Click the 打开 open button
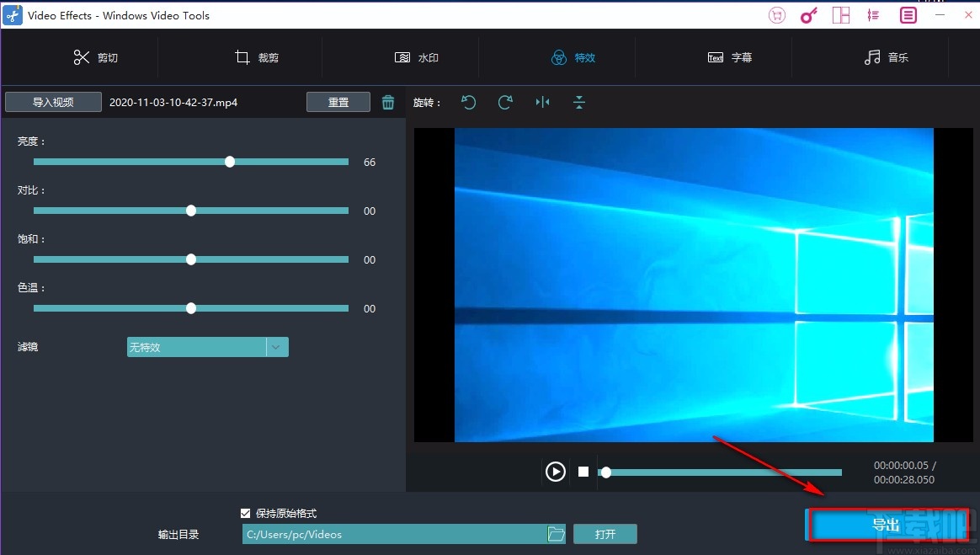980x555 pixels. pyautogui.click(x=605, y=533)
